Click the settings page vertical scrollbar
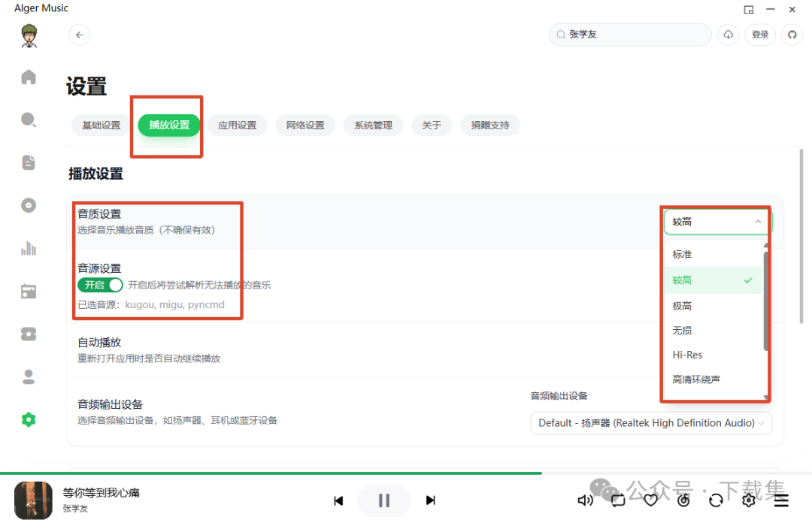The height and width of the screenshot is (523, 812). click(x=801, y=237)
